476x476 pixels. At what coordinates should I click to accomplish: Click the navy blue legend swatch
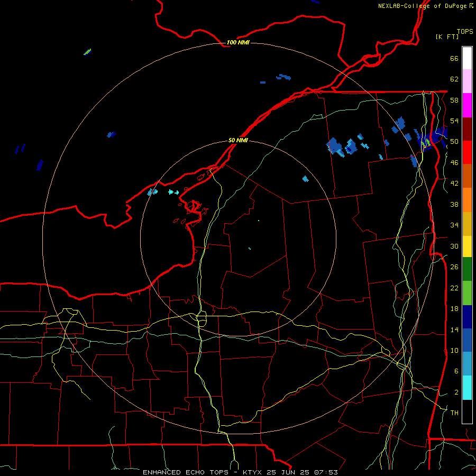pyautogui.click(x=467, y=317)
